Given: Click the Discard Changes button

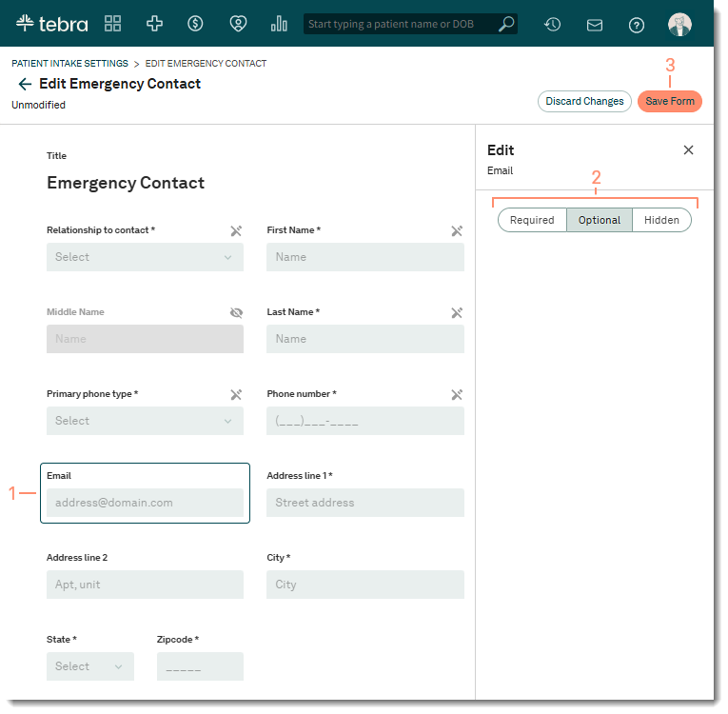Looking at the screenshot, I should (x=584, y=101).
